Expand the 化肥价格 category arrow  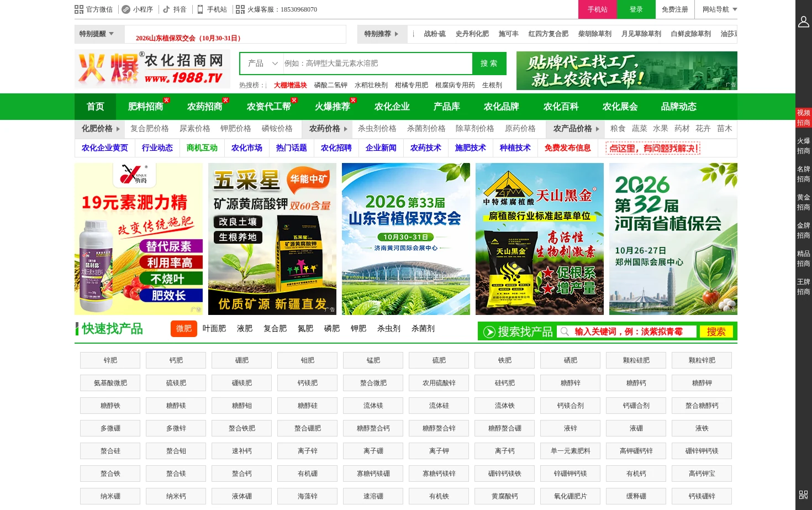tap(118, 129)
